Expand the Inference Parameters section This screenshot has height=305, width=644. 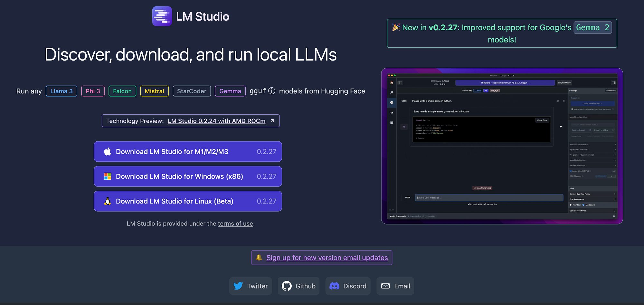point(592,145)
